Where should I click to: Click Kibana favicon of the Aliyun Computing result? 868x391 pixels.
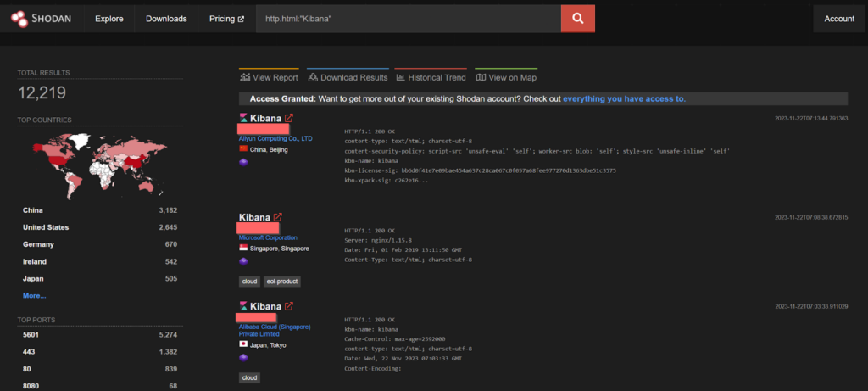(x=243, y=118)
